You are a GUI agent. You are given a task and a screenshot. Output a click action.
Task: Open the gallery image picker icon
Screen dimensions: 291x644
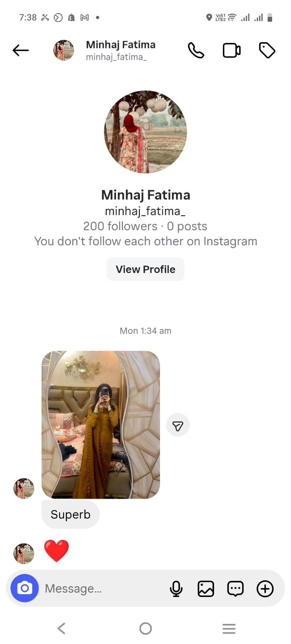pos(206,589)
